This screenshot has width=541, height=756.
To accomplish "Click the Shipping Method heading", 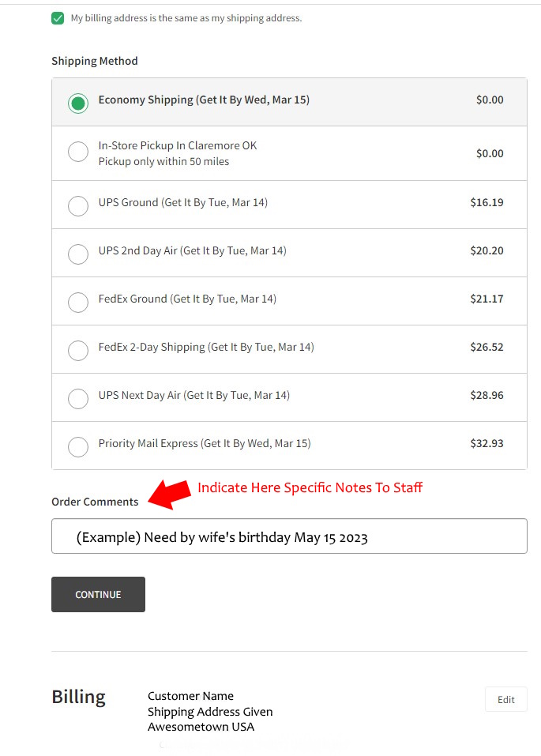I will point(95,61).
